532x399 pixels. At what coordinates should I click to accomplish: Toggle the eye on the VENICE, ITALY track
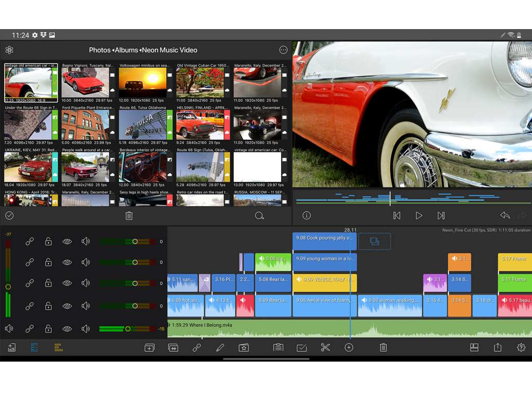point(67,283)
